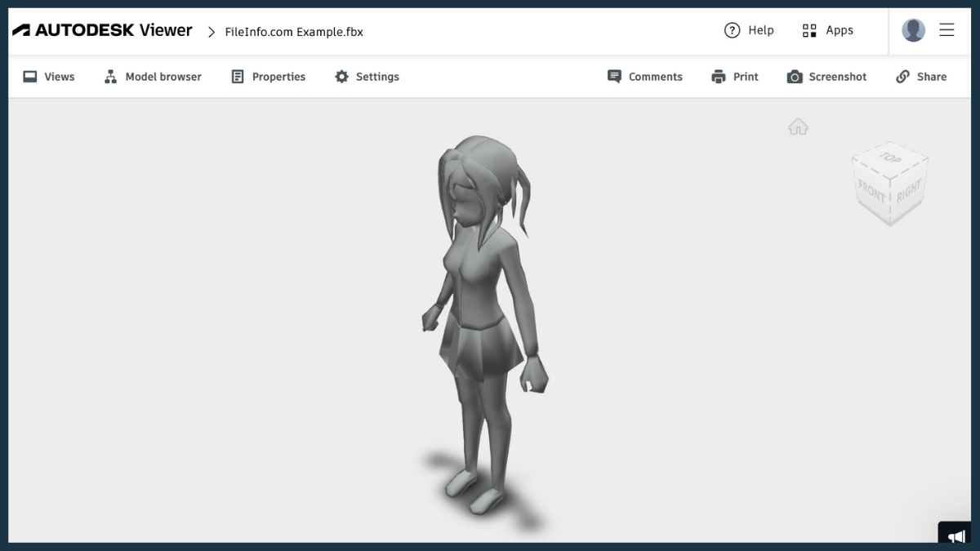Open the Views panel
Image resolution: width=980 pixels, height=551 pixels.
pyautogui.click(x=49, y=77)
